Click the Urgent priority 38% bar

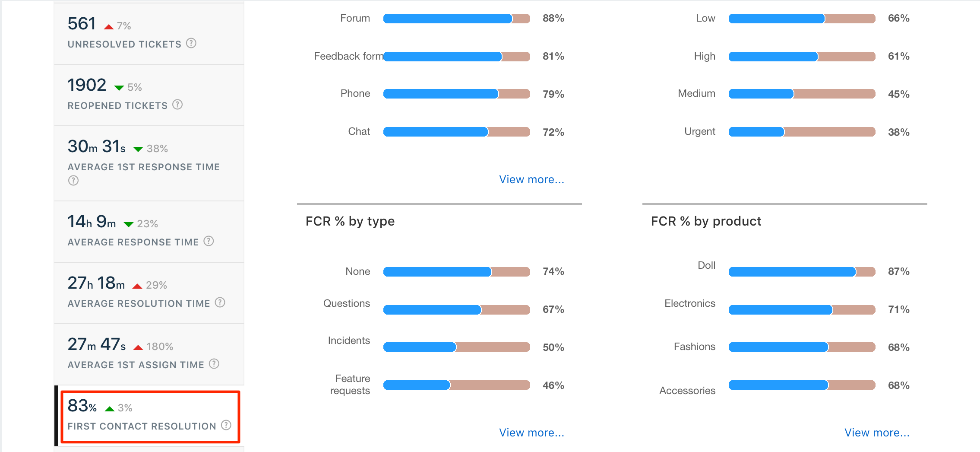(802, 132)
